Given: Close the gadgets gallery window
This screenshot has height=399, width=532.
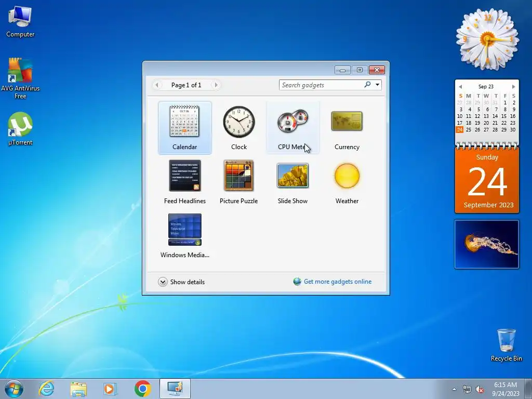Looking at the screenshot, I should pos(377,70).
